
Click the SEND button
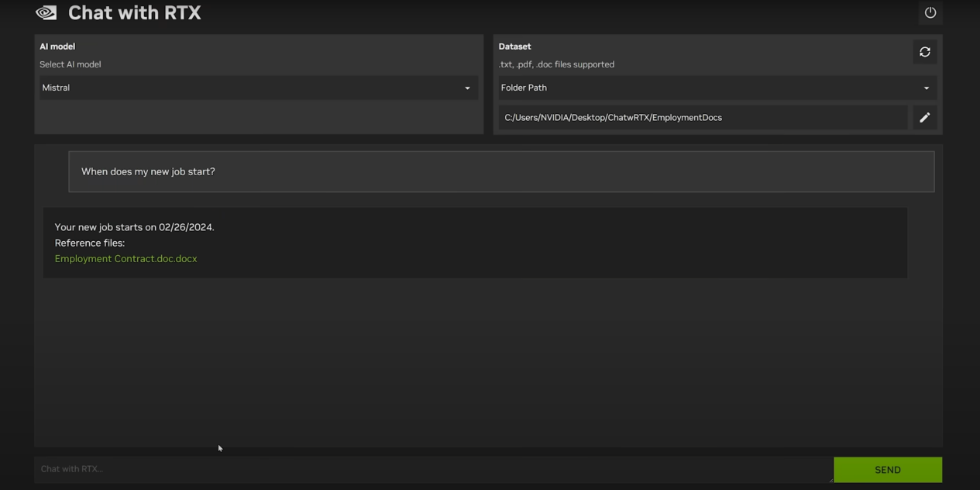[x=888, y=470]
